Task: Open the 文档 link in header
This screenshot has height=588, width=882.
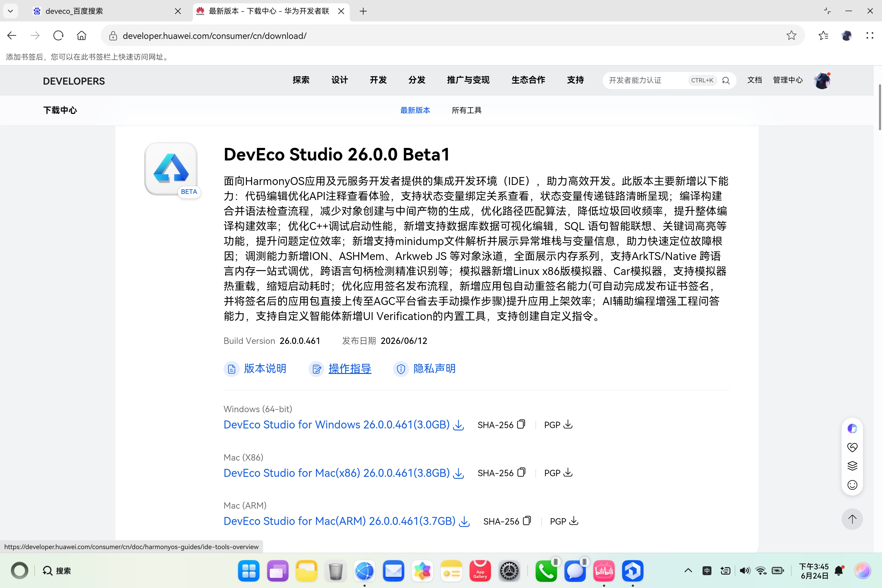Action: click(755, 80)
